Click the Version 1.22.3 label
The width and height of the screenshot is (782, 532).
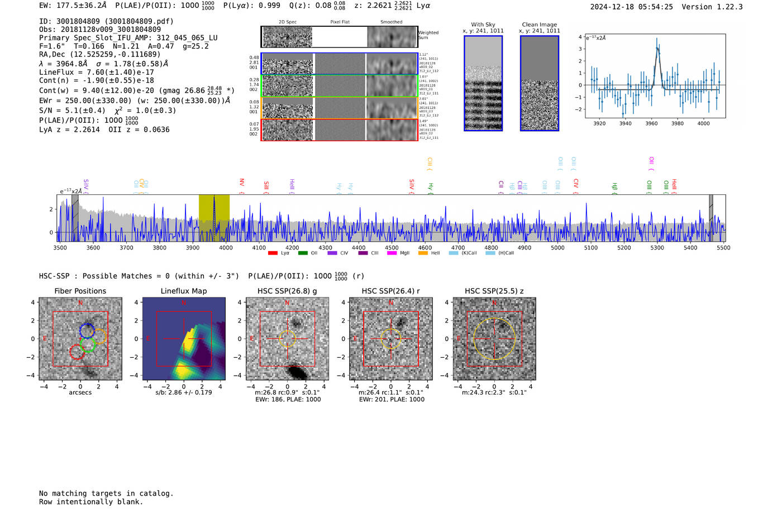click(712, 7)
